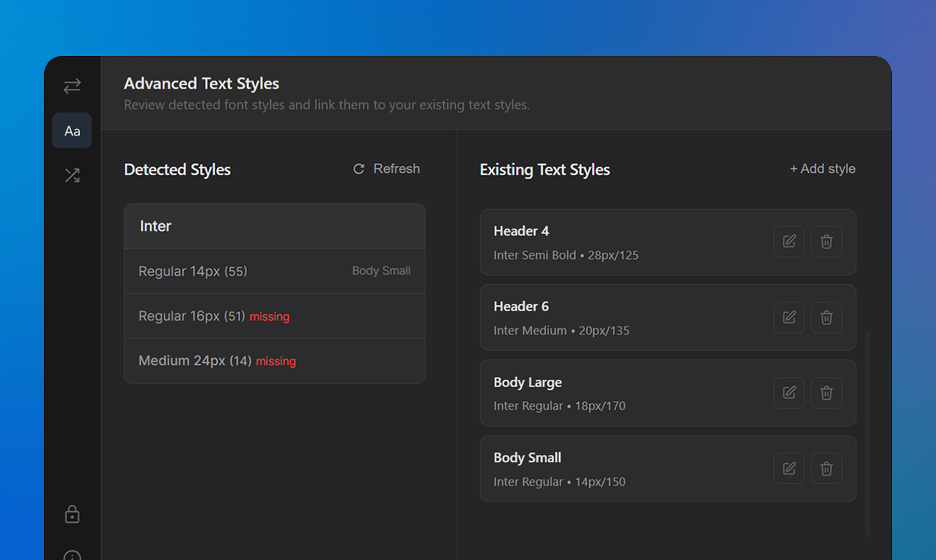This screenshot has width=936, height=560.
Task: Edit the Header 6 text style
Action: pyautogui.click(x=789, y=317)
